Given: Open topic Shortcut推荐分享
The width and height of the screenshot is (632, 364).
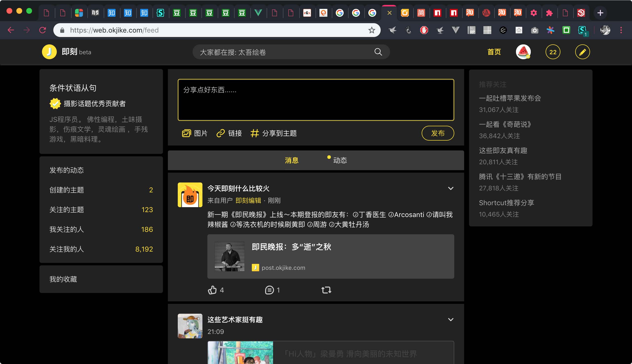Looking at the screenshot, I should coord(507,203).
